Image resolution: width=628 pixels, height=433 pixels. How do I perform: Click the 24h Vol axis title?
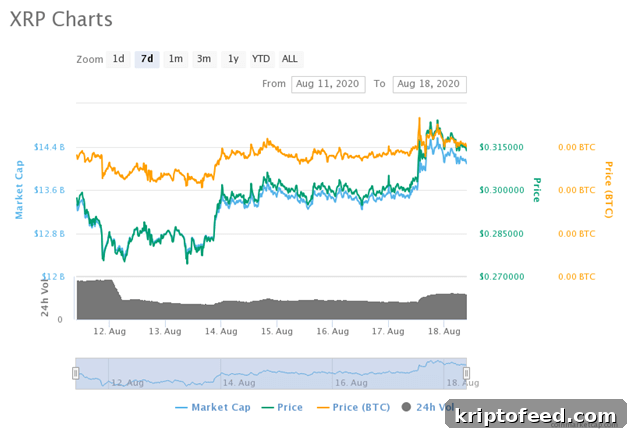tap(44, 296)
